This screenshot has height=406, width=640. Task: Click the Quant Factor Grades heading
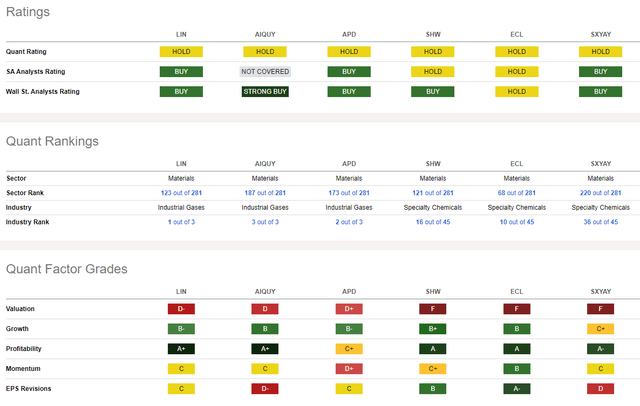click(67, 269)
